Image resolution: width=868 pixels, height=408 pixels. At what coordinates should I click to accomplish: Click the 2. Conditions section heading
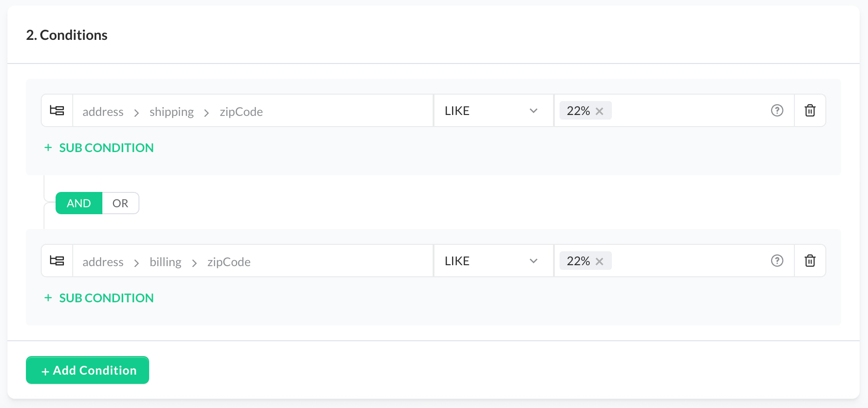click(x=67, y=35)
